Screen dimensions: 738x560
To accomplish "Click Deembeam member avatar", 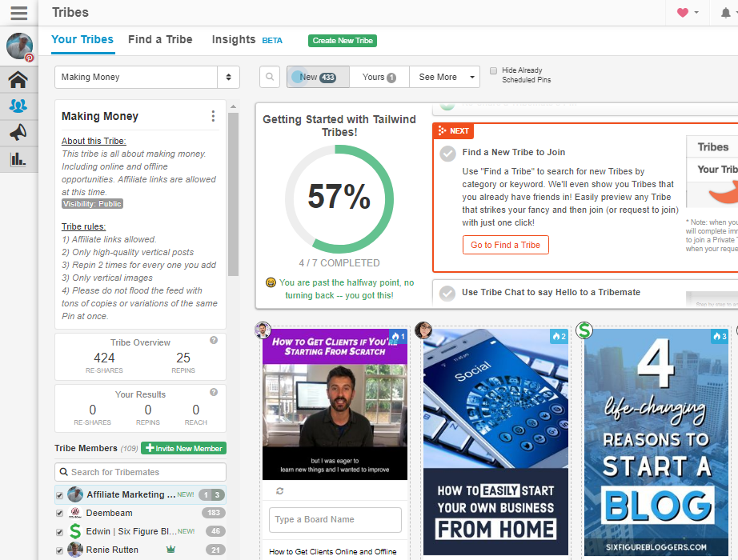I will point(75,513).
